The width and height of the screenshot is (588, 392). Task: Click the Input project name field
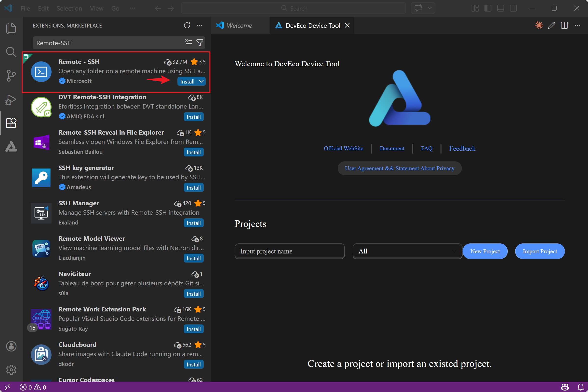(x=290, y=251)
